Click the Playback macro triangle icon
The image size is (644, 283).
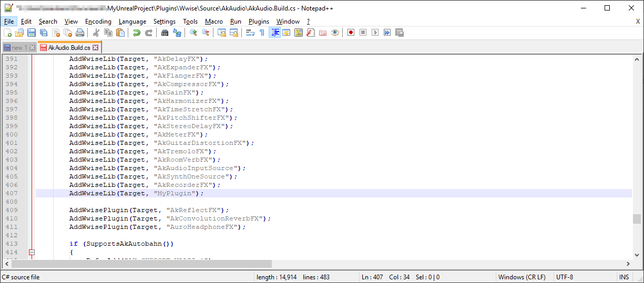pos(375,33)
